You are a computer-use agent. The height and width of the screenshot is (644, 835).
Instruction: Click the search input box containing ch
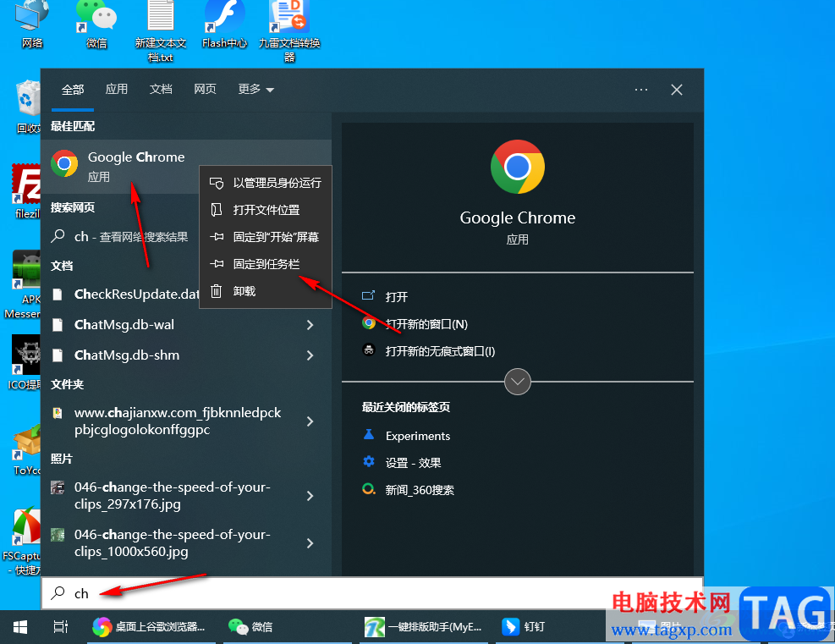[x=371, y=593]
